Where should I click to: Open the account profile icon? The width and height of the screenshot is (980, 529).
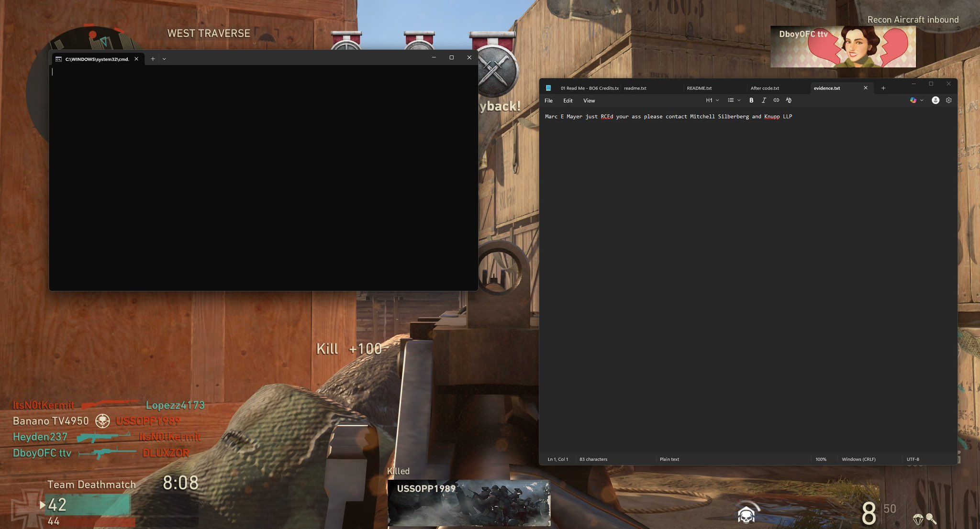tap(935, 100)
